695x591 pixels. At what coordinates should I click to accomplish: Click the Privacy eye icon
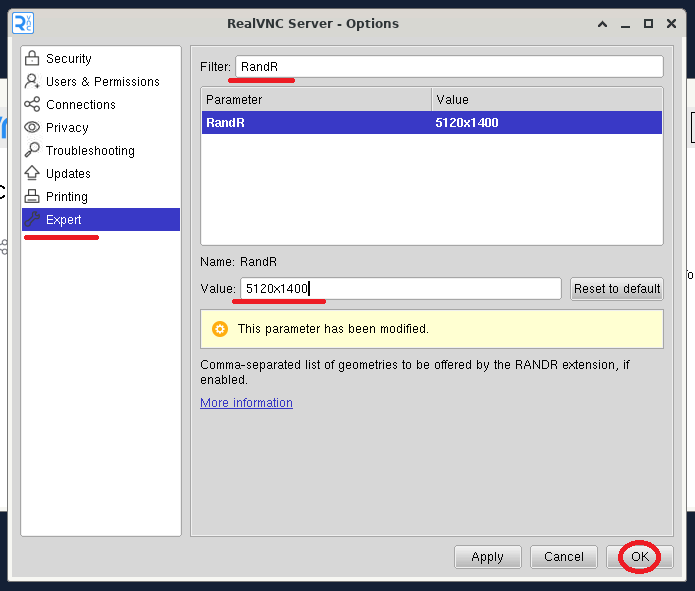[x=32, y=127]
